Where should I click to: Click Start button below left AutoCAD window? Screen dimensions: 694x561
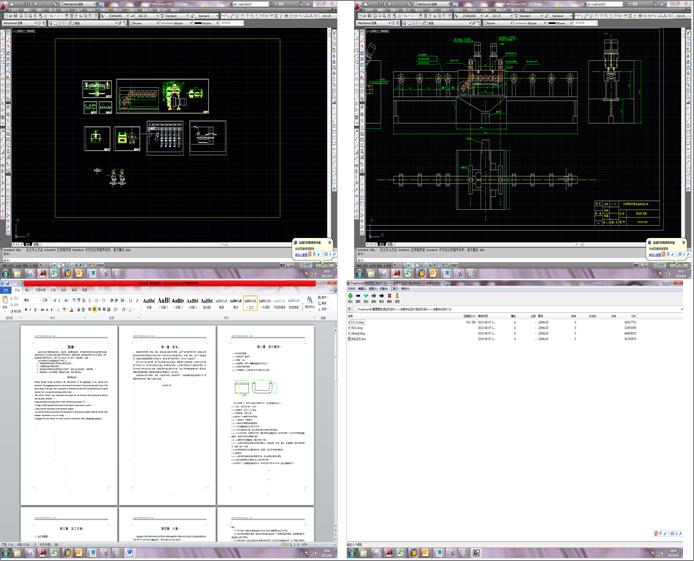(x=5, y=274)
